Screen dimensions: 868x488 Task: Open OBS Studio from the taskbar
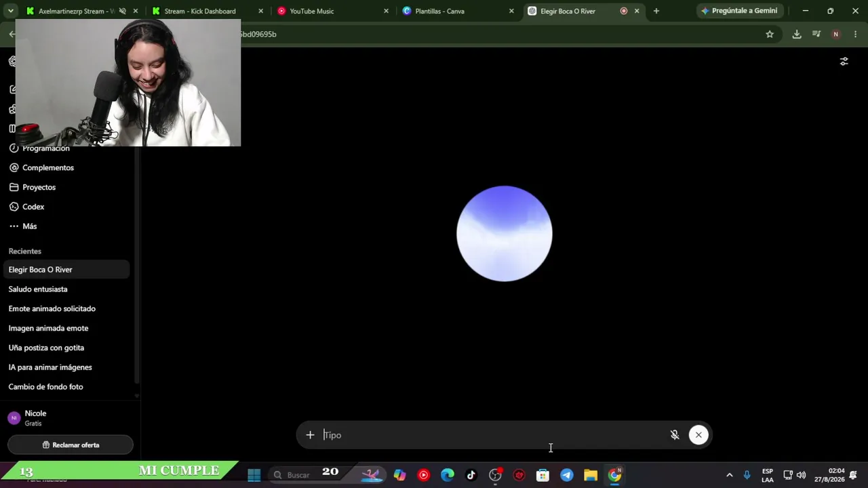(496, 475)
